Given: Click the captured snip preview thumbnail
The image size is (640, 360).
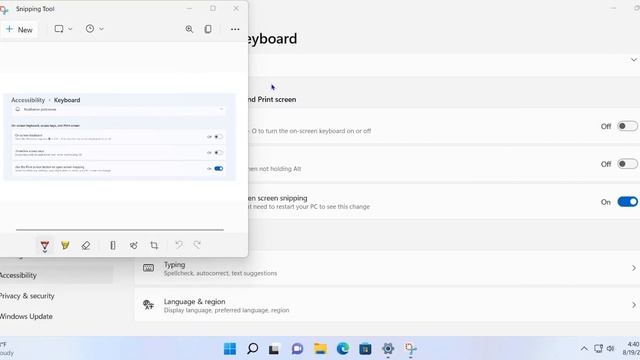Looking at the screenshot, I should (120, 137).
